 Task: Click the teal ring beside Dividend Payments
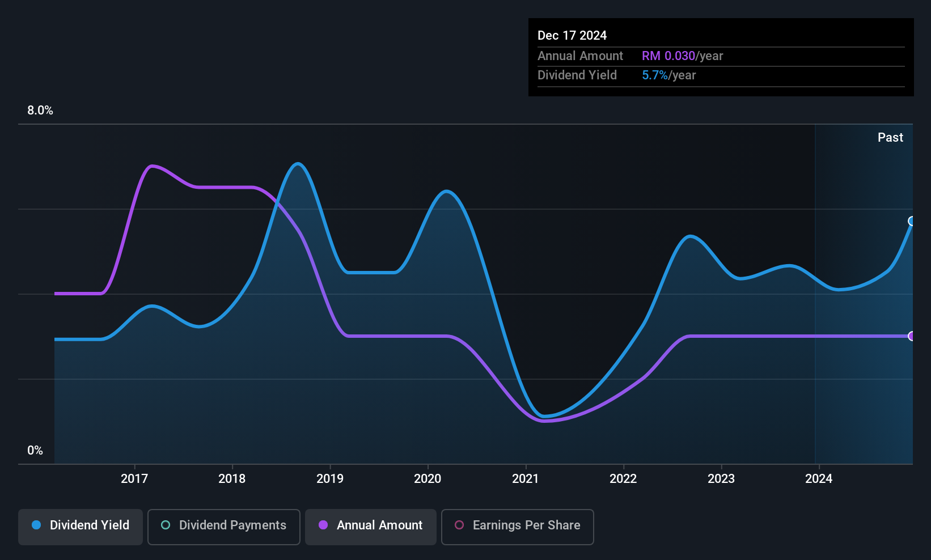coord(166,525)
